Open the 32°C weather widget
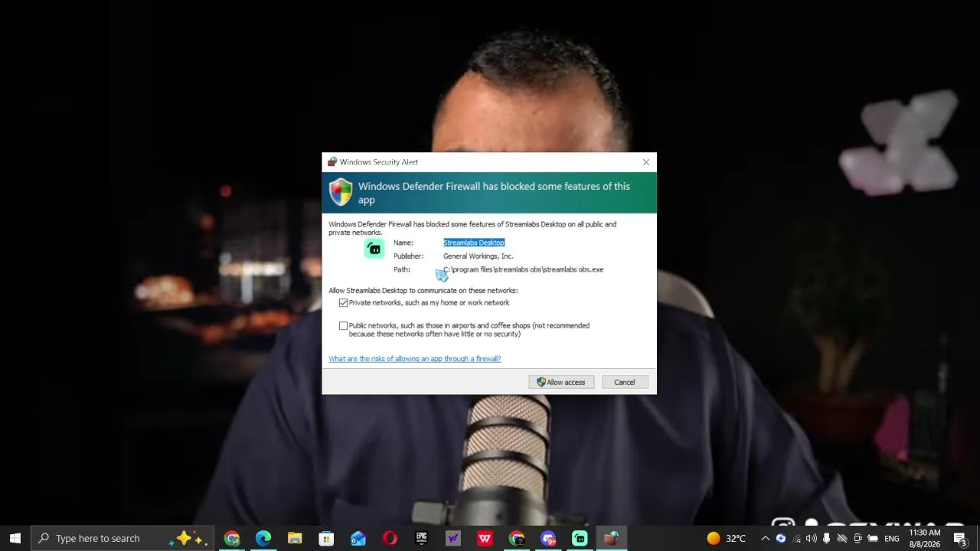This screenshot has width=980, height=551. 726,538
